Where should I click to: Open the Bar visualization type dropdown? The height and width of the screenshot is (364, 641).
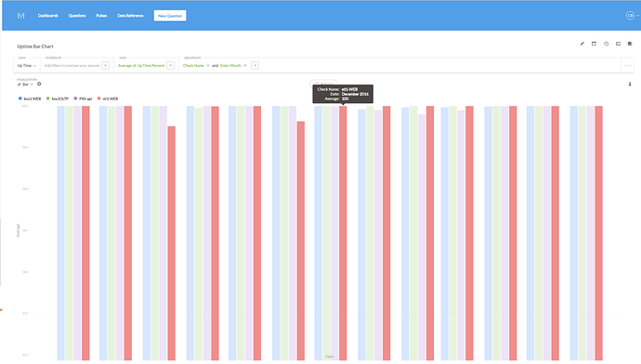[x=25, y=84]
